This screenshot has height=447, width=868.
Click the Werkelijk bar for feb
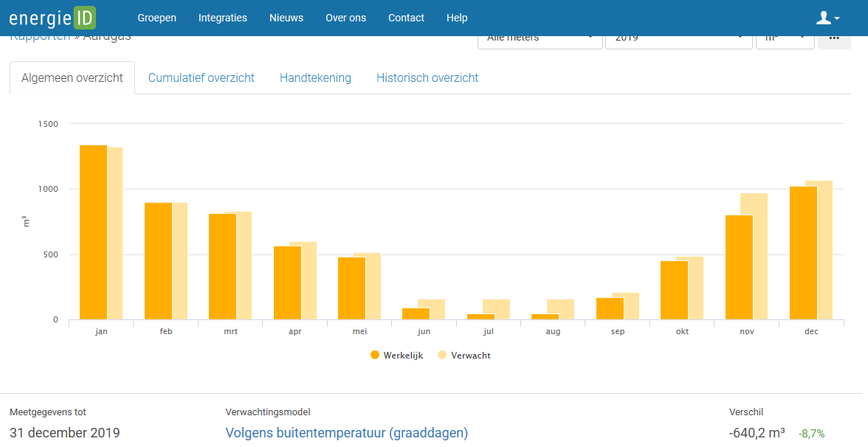[x=158, y=261]
